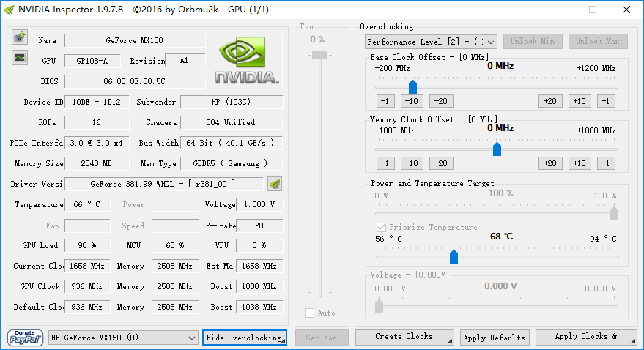Click the VPU value 0 %
Image resolution: width=644 pixels, height=350 pixels.
click(x=259, y=245)
